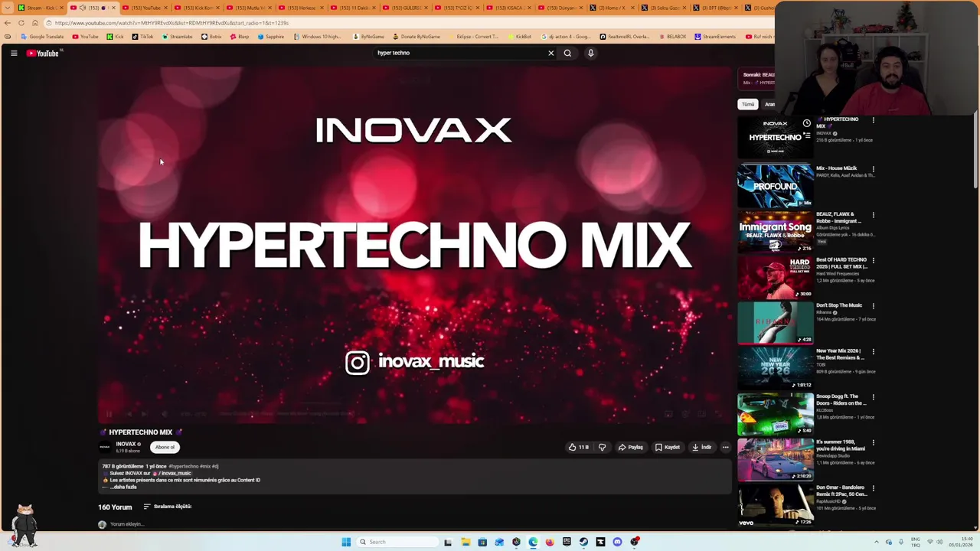The width and height of the screenshot is (980, 551).
Task: Open options for BEAUZ Immigrant Song suggestion
Action: [x=873, y=215]
